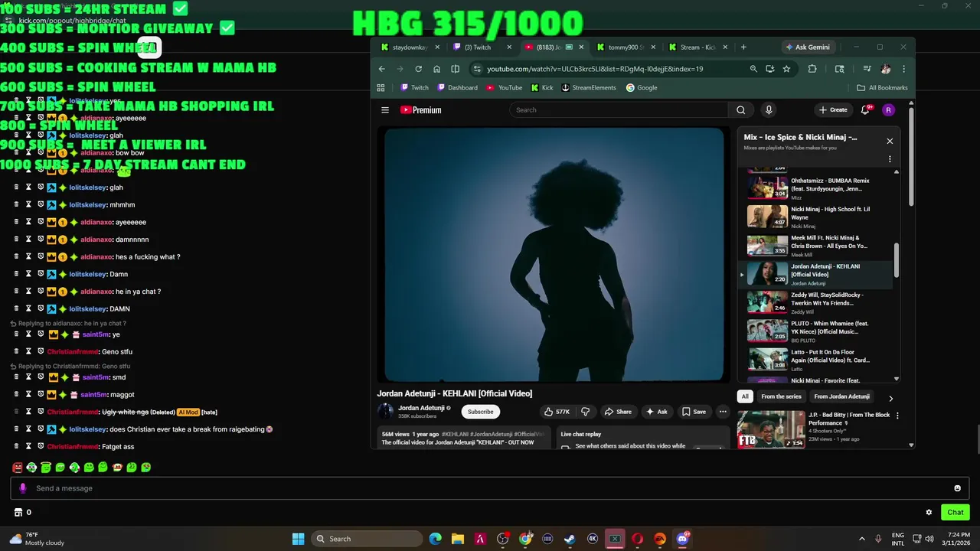Click the YouTube search field

619,110
